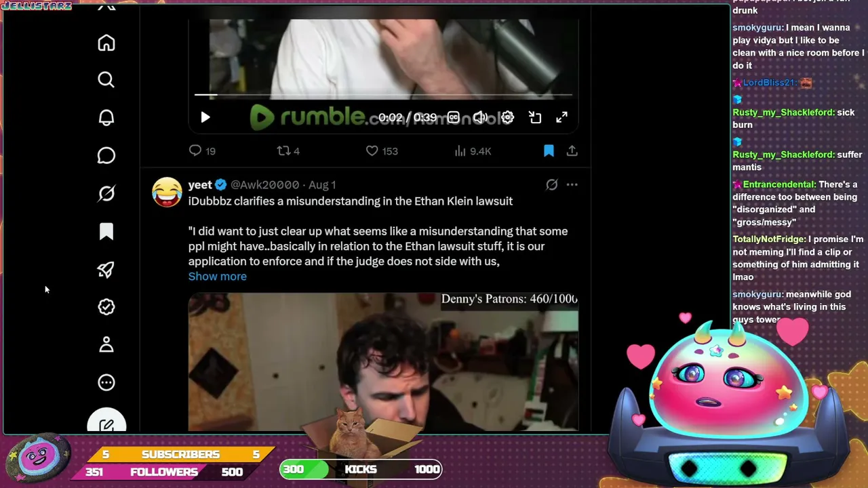Screen dimensions: 868x488
Task: Open Bookmarks in the sidebar
Action: [x=106, y=232]
